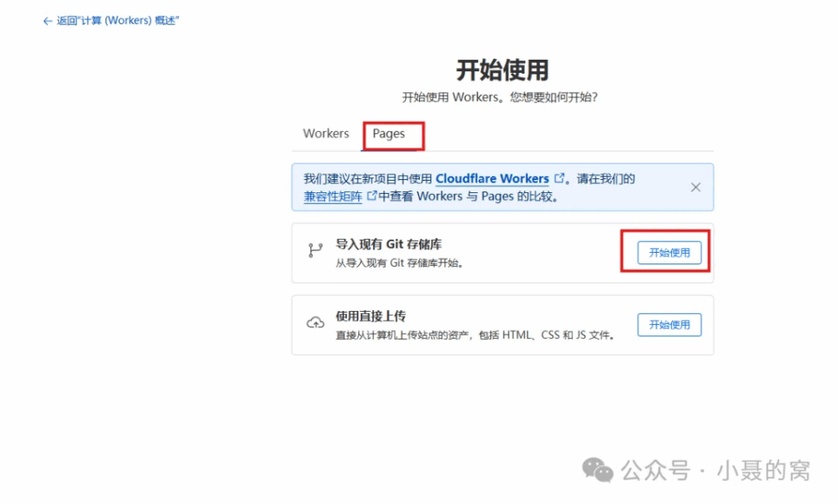
Task: Click the Git branch icon
Action: coord(315,250)
